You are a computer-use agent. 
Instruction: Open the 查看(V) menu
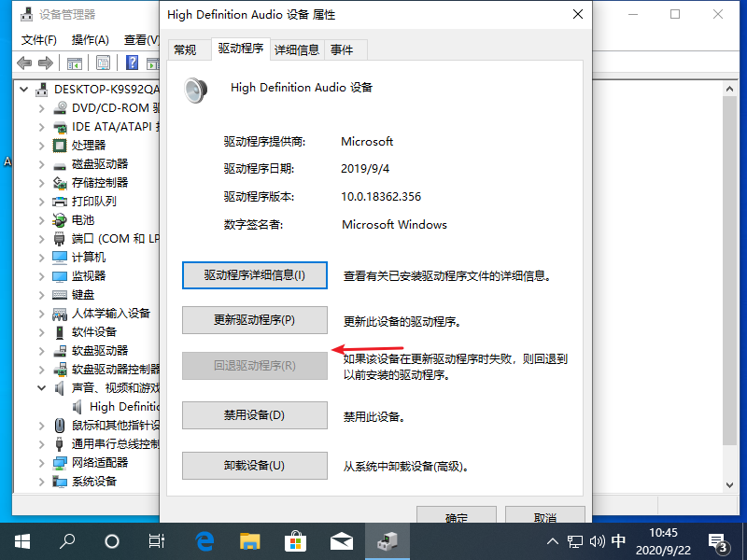pos(142,40)
